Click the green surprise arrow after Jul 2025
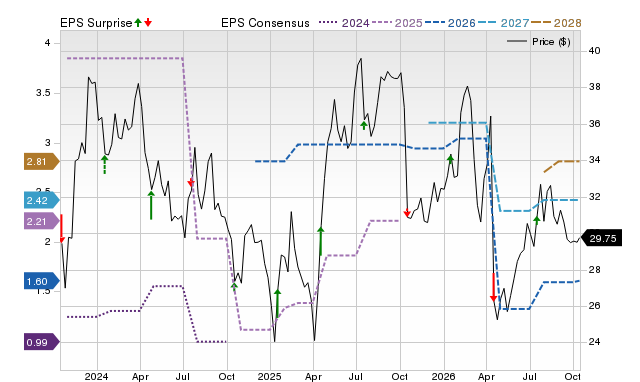Screen dimensions: 640x382 [x=364, y=125]
